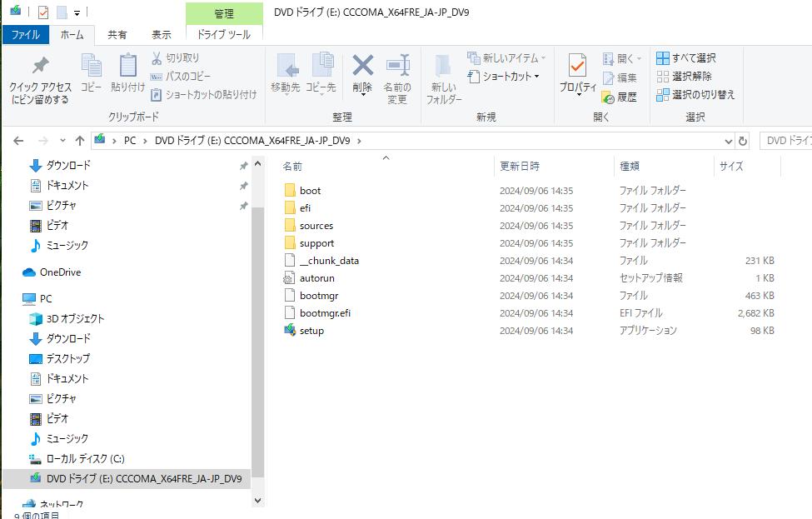Image resolution: width=812 pixels, height=519 pixels.
Task: Open the address bar history dropdown
Action: click(x=728, y=141)
